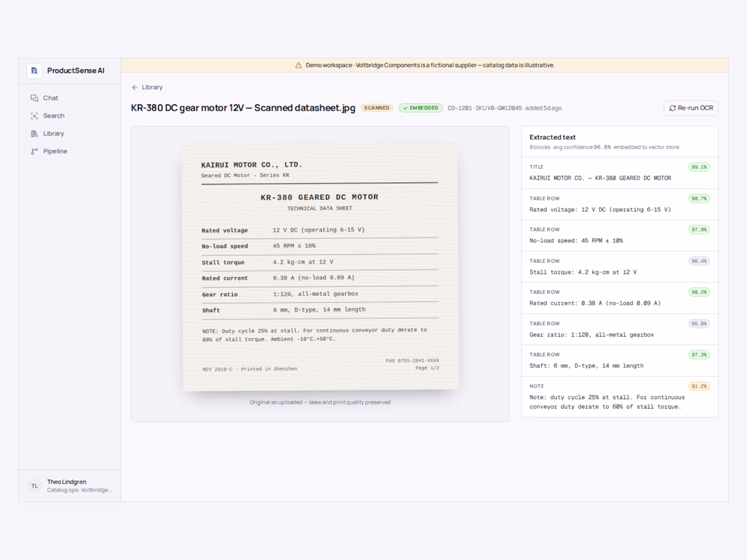This screenshot has width=747, height=560.
Task: Click the 99.1% confidence badge
Action: point(699,167)
